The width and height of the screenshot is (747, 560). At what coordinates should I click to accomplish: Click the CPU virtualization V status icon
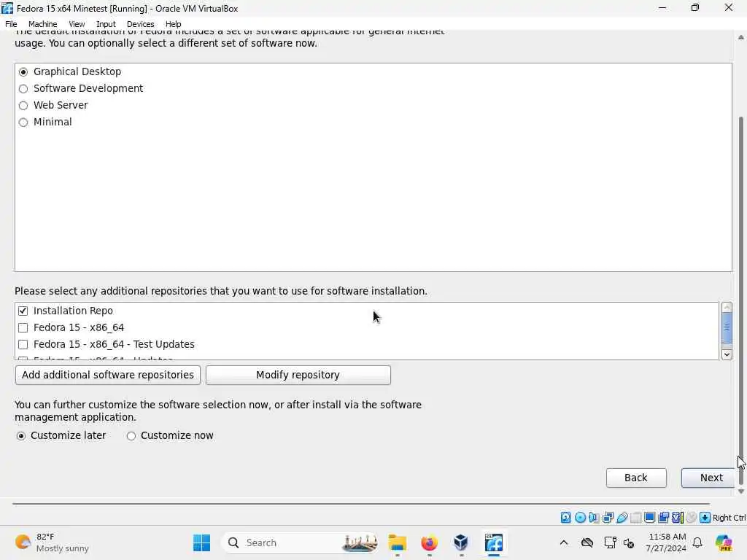pos(678,518)
